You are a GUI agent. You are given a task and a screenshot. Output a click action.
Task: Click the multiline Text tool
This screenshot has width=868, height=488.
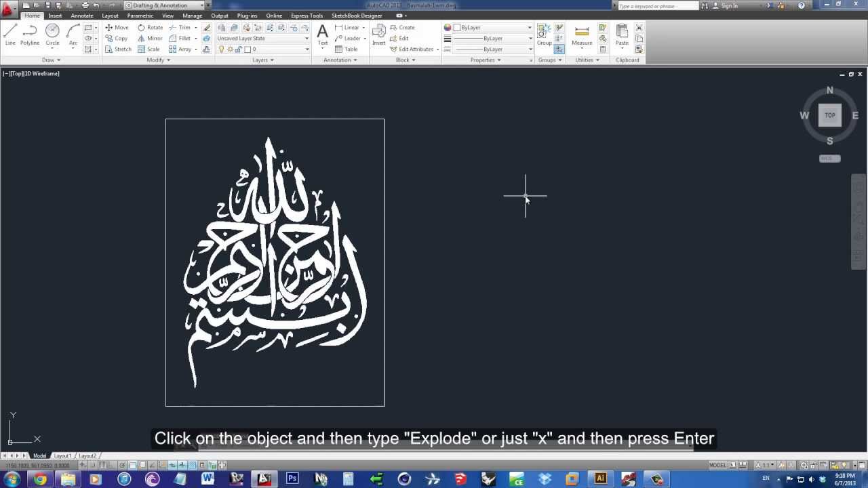[x=323, y=35]
